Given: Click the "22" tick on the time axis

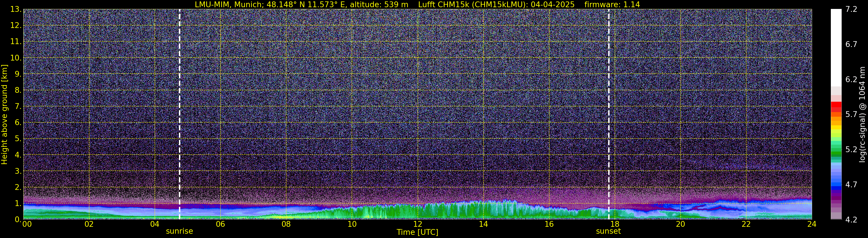Looking at the screenshot, I should coord(746,224).
